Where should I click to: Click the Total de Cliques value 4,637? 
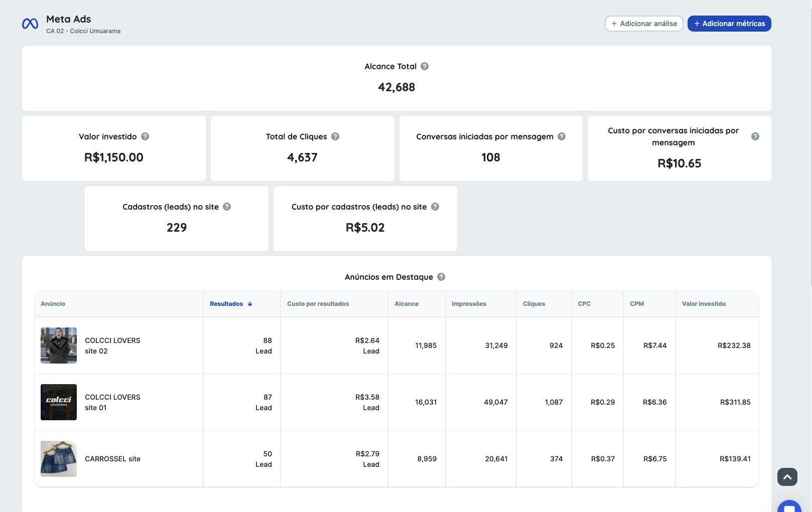(302, 157)
